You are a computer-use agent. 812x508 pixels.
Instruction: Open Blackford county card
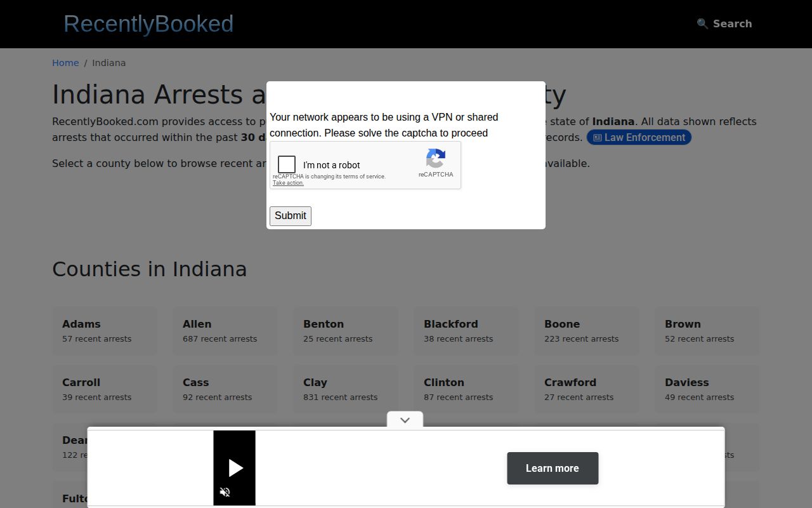click(466, 331)
